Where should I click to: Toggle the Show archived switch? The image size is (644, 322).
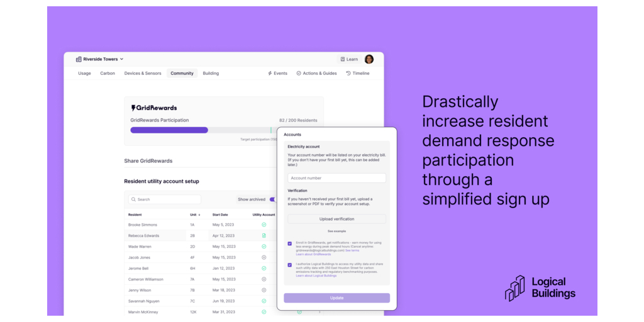pyautogui.click(x=272, y=199)
